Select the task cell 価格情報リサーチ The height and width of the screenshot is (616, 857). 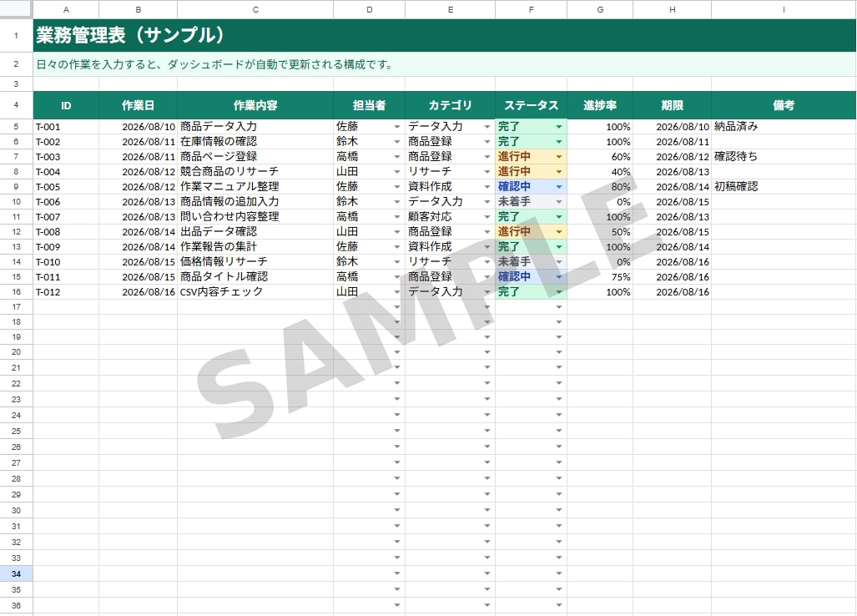[x=255, y=262]
